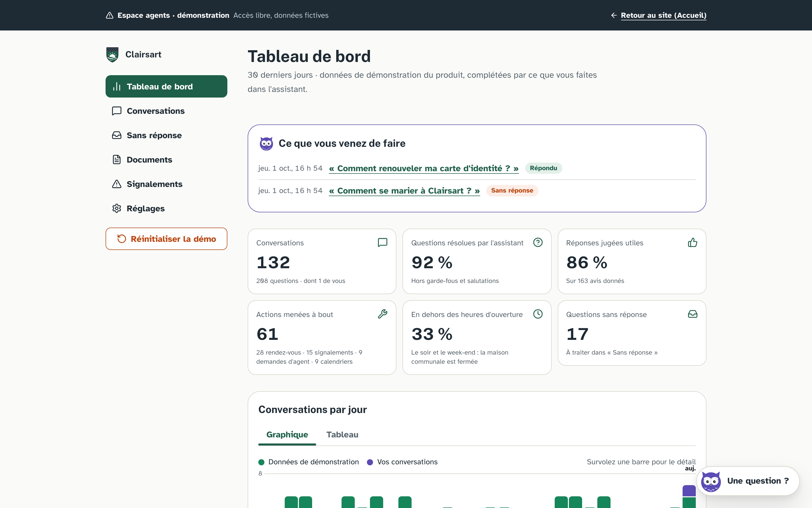Click the thumbs-up icon on Réponses jugées utiles card

pyautogui.click(x=692, y=243)
